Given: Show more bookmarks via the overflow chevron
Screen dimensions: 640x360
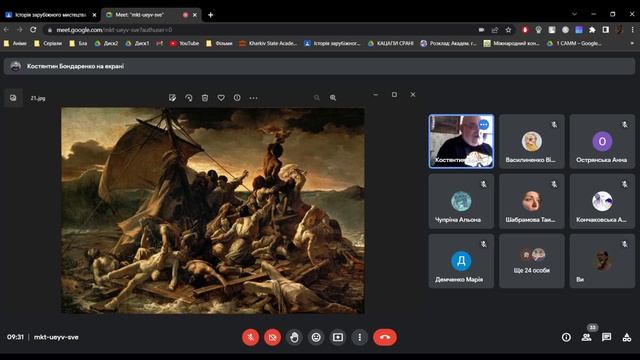Looking at the screenshot, I should (632, 43).
